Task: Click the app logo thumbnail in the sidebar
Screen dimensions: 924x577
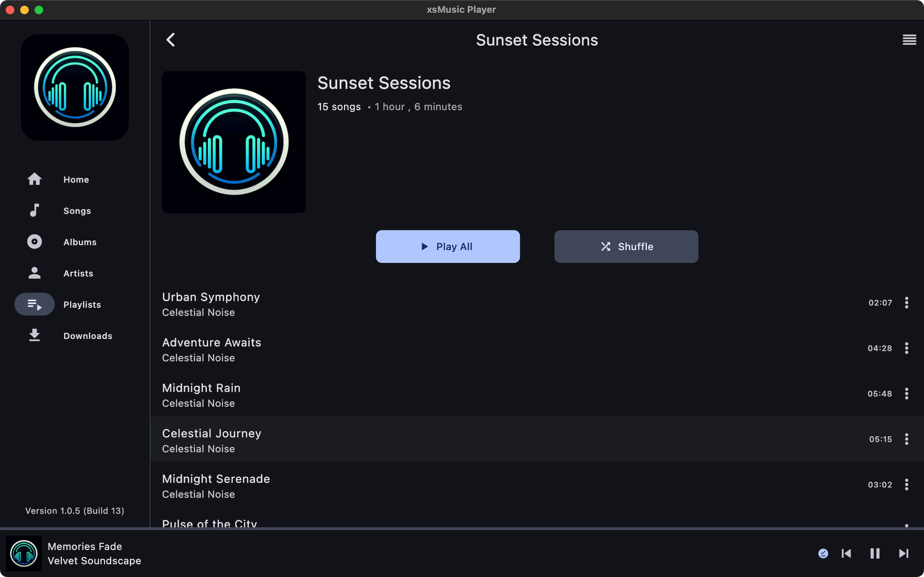Action: (74, 87)
